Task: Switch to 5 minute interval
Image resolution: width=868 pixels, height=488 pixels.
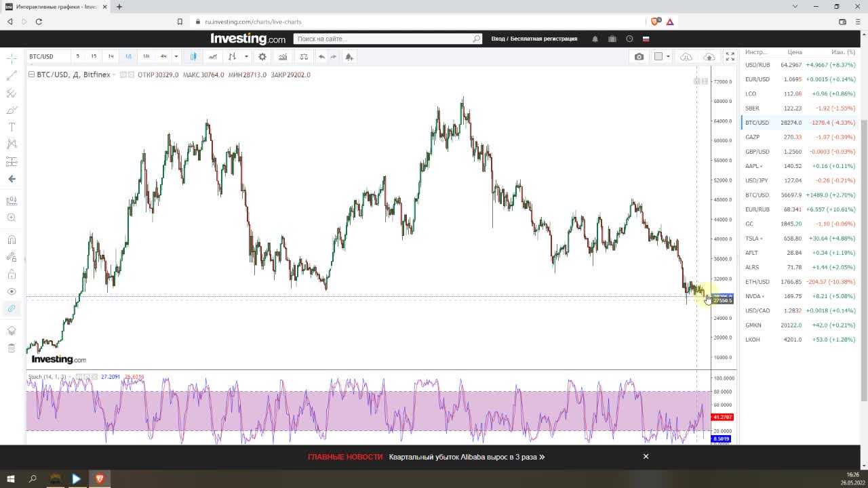Action: pyautogui.click(x=77, y=56)
